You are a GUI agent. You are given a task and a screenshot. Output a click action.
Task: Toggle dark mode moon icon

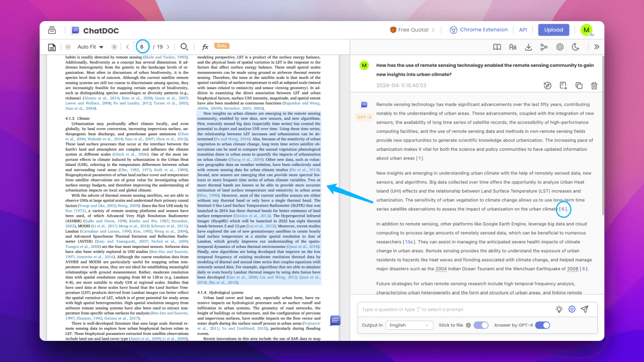[x=576, y=47]
